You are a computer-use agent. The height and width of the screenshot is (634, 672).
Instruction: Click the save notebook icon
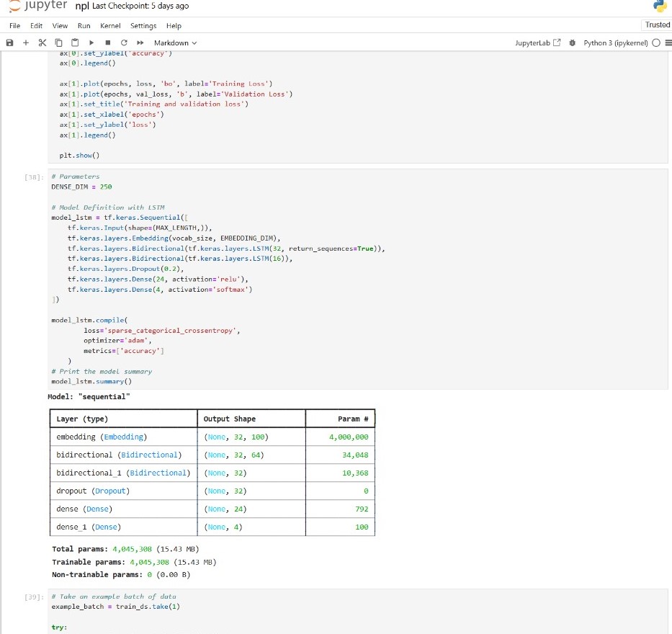(x=9, y=43)
